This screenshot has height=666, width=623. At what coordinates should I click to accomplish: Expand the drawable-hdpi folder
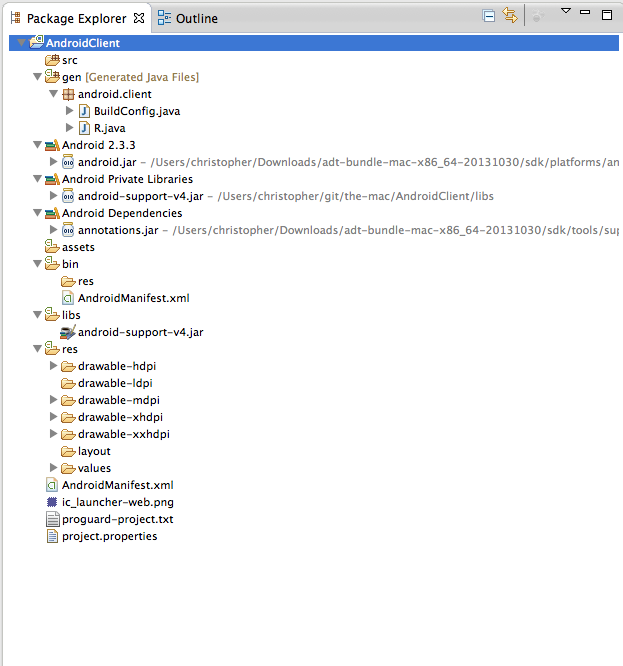(x=54, y=366)
